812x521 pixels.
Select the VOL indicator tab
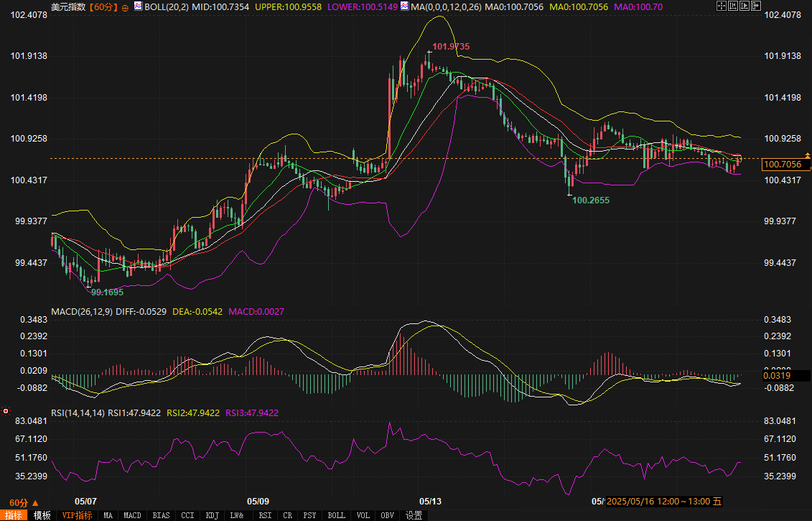363,515
